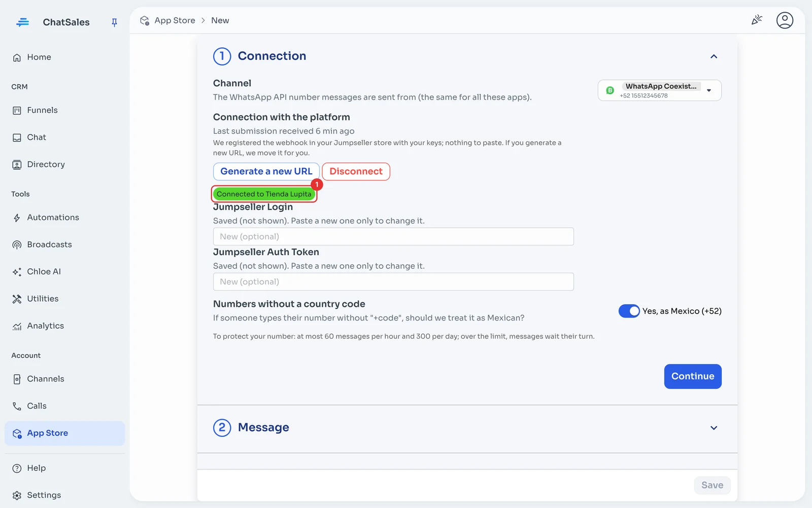
Task: Click the Settings gear icon
Action: 17,495
